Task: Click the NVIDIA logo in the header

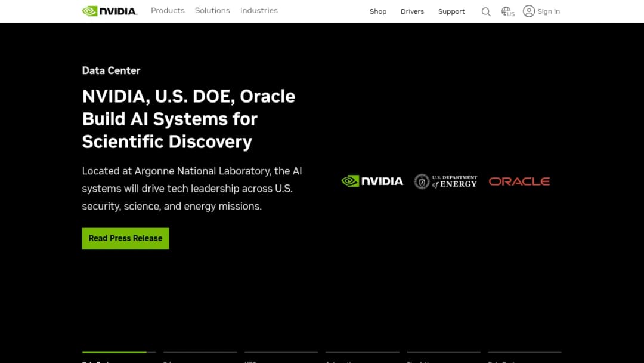Action: pos(110,11)
